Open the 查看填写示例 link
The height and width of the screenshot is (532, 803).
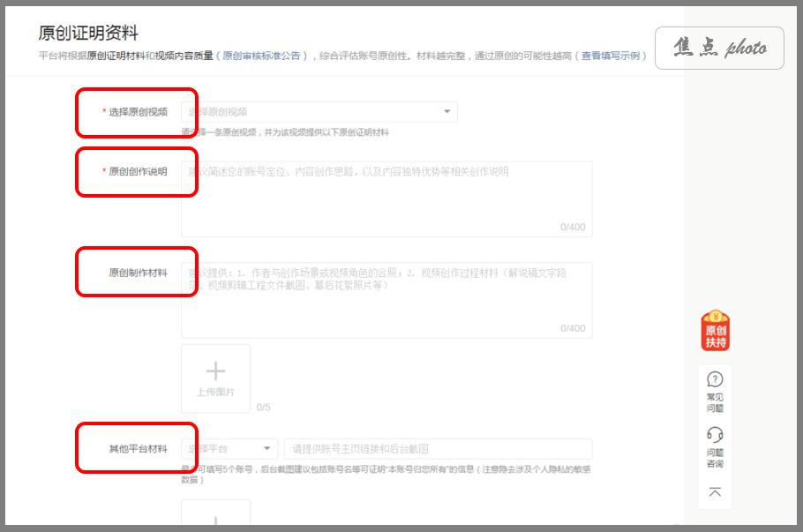coord(611,56)
